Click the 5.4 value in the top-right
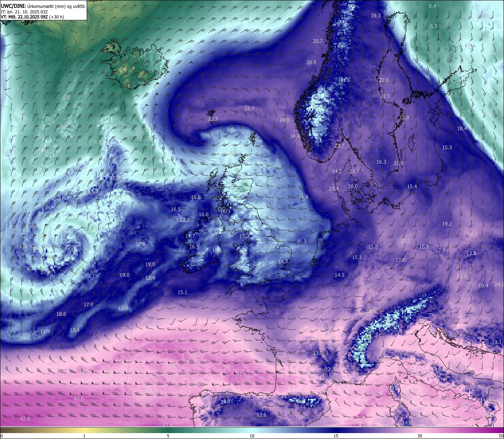 click(x=432, y=6)
